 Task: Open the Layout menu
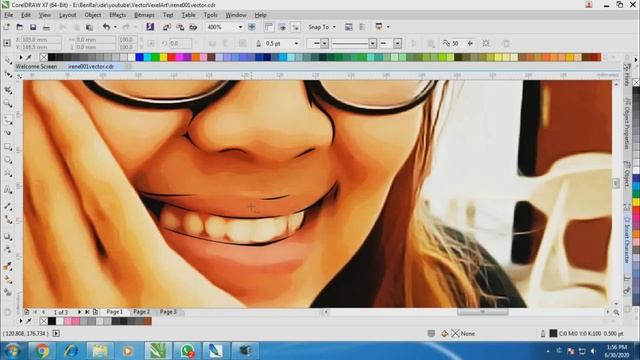click(67, 15)
